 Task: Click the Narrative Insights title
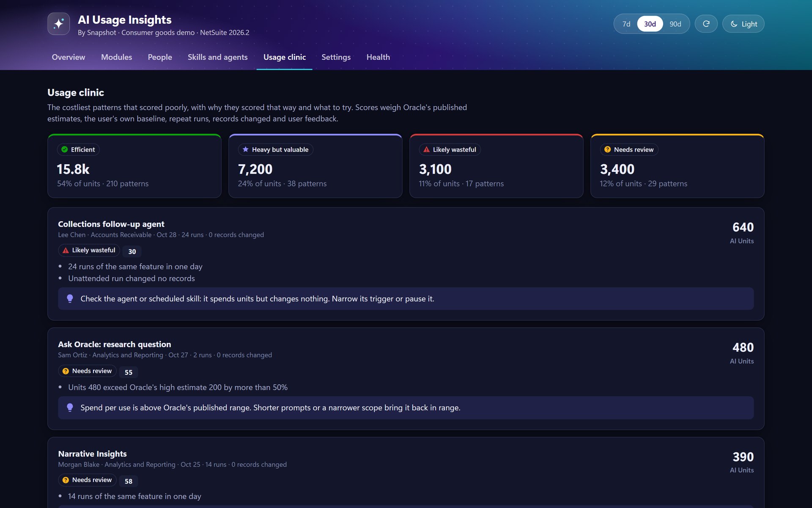(x=92, y=454)
